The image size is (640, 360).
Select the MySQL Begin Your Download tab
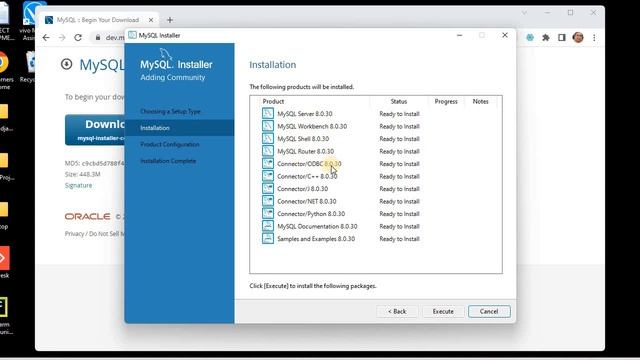tap(97, 20)
